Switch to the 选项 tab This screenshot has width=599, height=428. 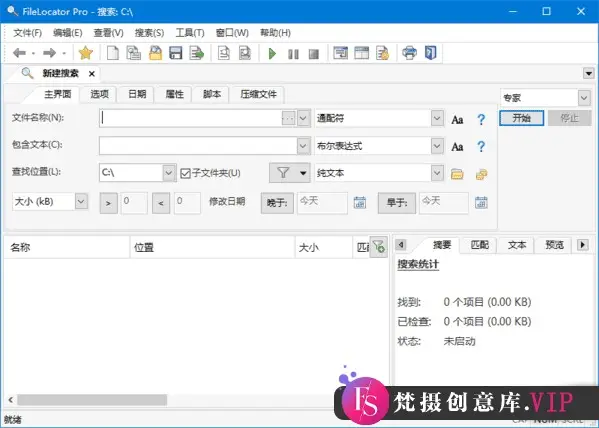click(x=99, y=94)
